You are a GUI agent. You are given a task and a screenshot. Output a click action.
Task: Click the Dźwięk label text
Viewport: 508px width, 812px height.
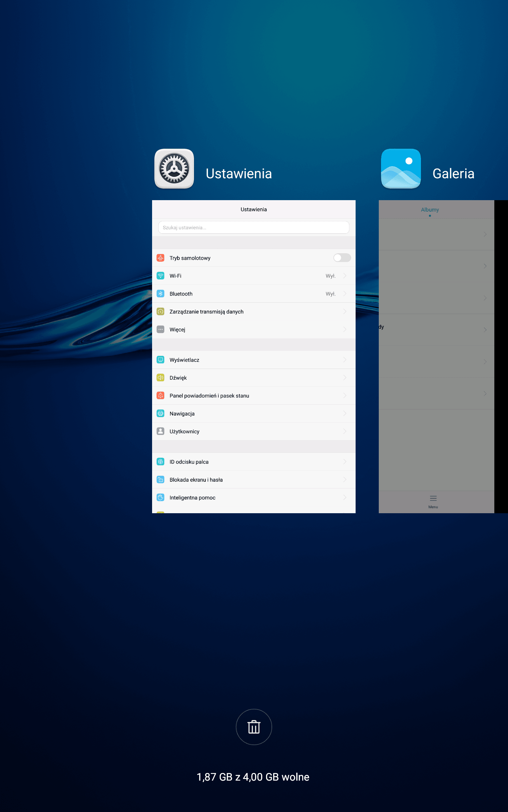click(178, 378)
